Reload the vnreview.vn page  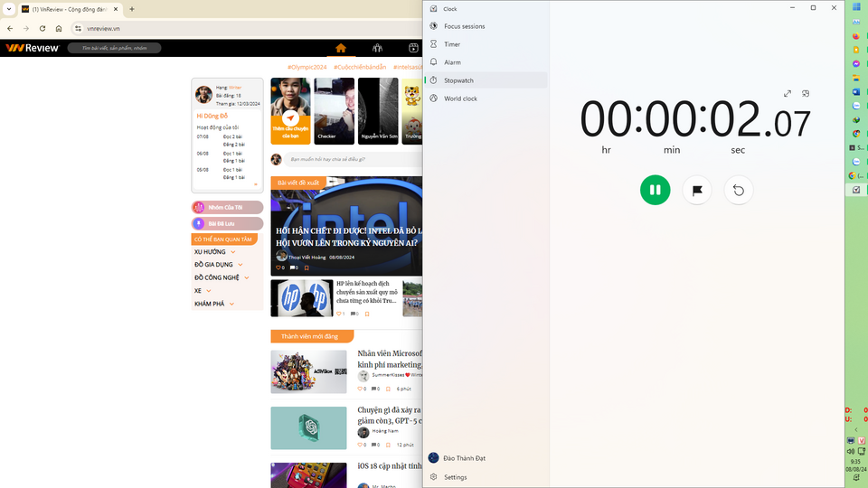coord(42,28)
